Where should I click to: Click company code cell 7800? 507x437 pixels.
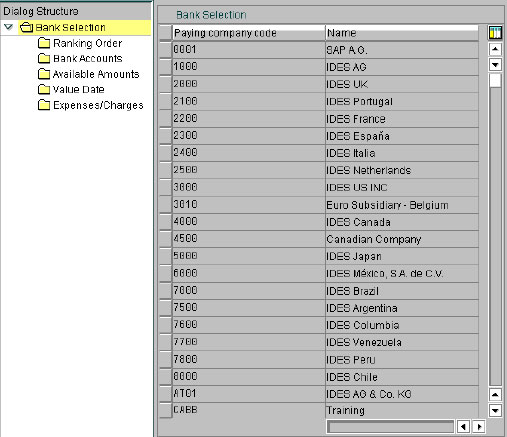[x=249, y=359]
